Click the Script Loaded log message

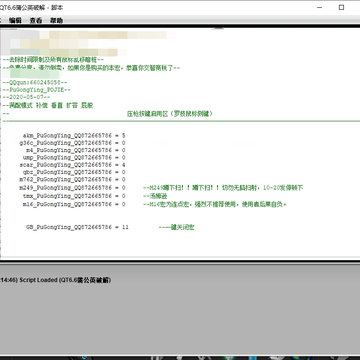tap(56, 280)
